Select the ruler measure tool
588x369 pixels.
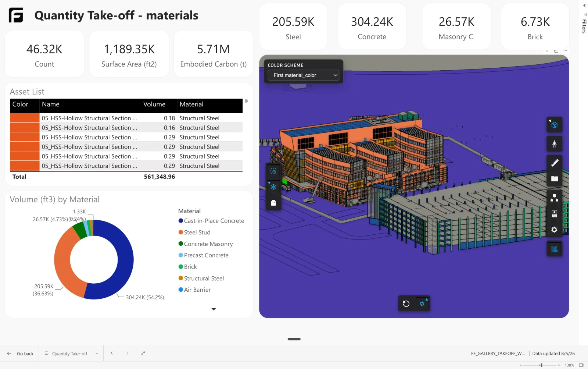tap(554, 163)
